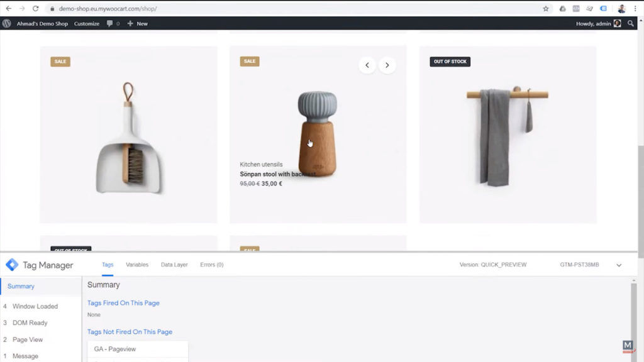Reload the page with the refresh icon

(36, 9)
